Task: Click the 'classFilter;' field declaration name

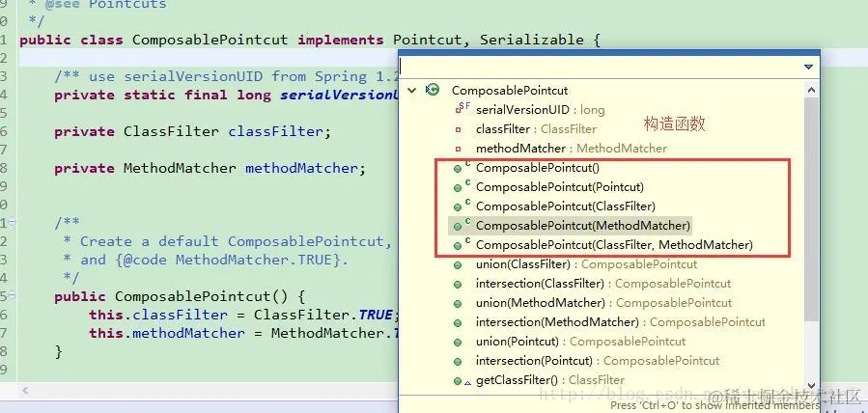Action: [280, 131]
